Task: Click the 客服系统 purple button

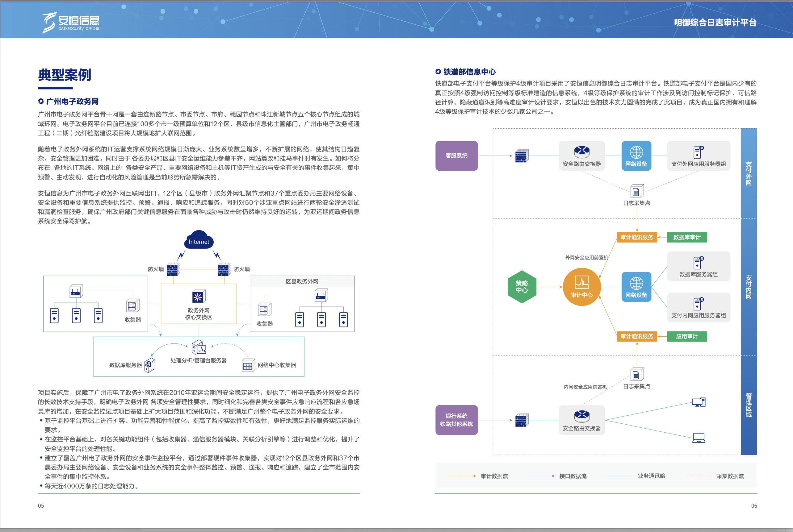Action: (456, 156)
